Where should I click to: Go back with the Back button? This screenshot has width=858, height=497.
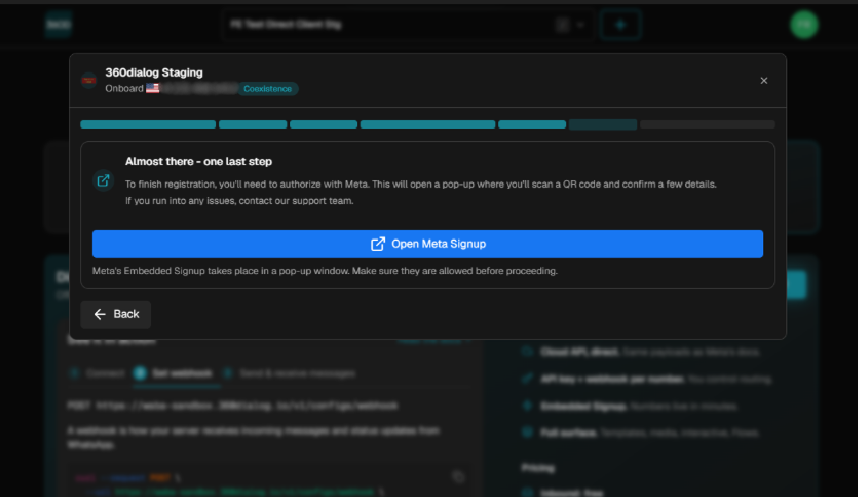pyautogui.click(x=115, y=314)
